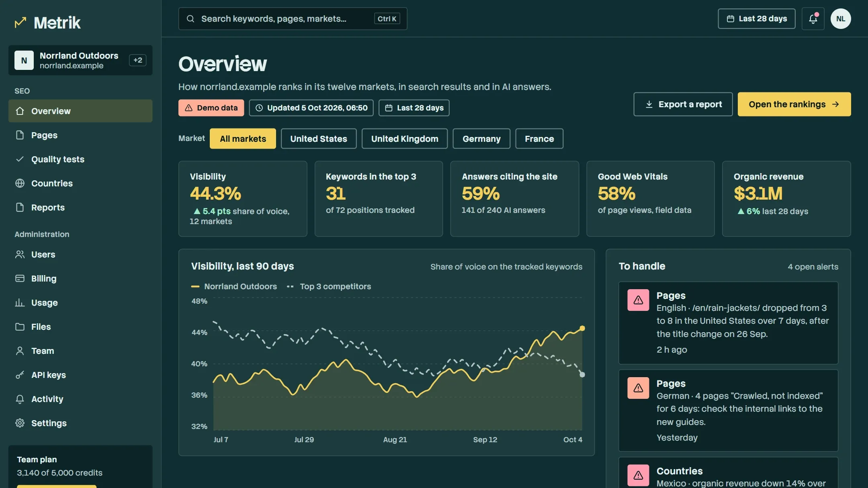The width and height of the screenshot is (868, 488).
Task: Click the search magnifier icon
Action: pyautogui.click(x=190, y=19)
